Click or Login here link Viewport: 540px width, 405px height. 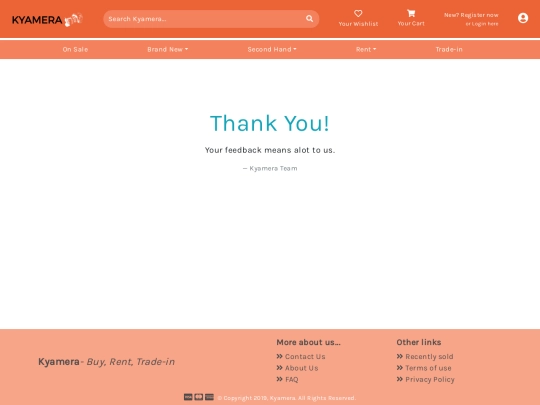click(482, 24)
